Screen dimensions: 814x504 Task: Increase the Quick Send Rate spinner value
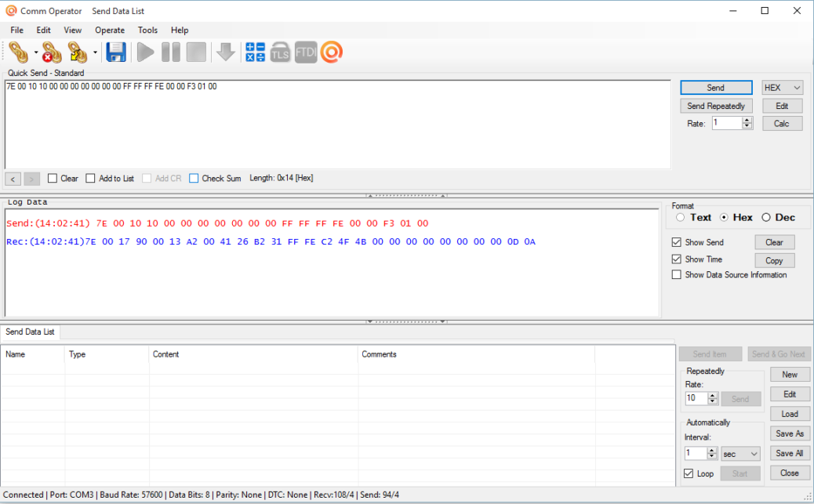pos(747,120)
